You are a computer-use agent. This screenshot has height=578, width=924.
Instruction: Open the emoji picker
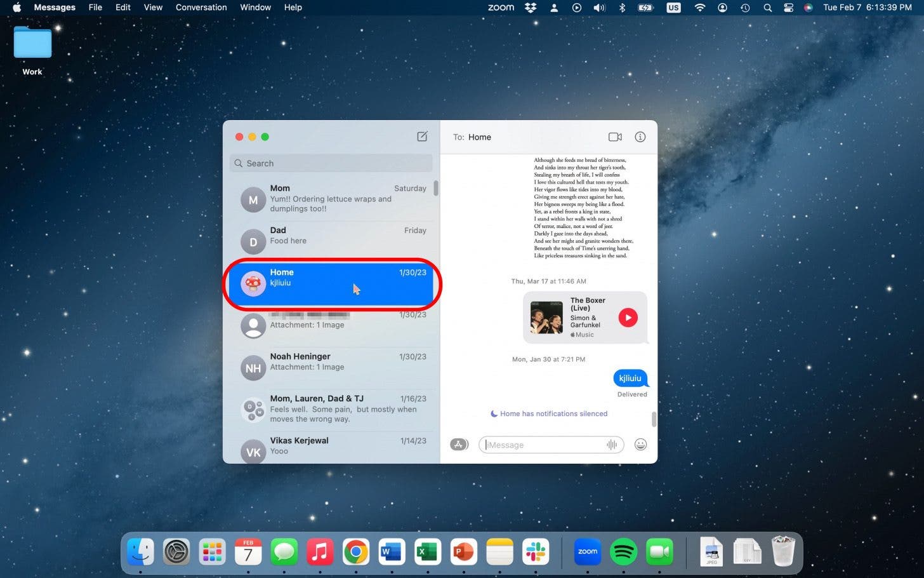pyautogui.click(x=640, y=445)
